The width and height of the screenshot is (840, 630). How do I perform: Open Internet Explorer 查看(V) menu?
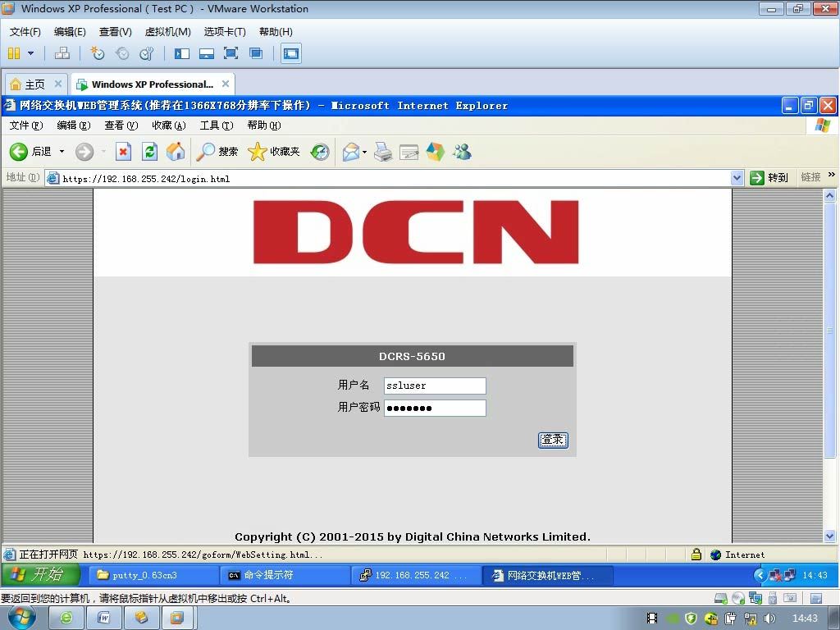121,126
